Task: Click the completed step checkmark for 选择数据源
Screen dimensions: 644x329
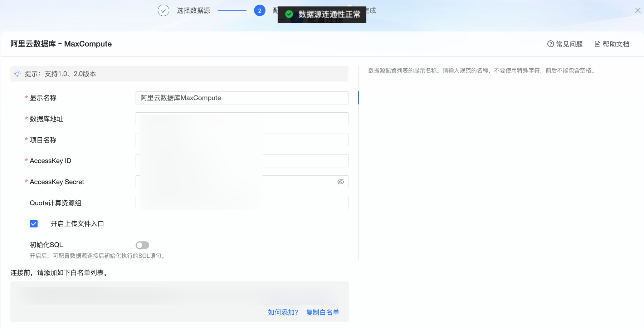Action: [164, 11]
